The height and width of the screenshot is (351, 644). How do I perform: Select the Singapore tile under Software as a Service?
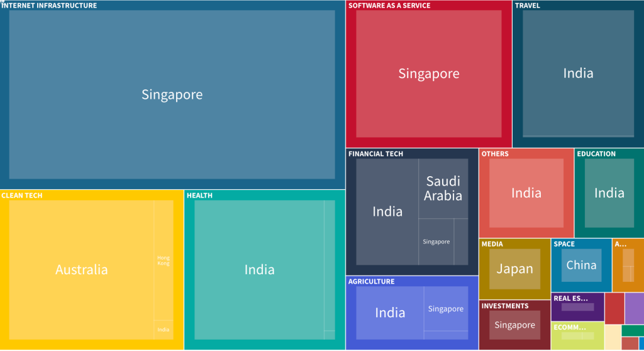pyautogui.click(x=428, y=74)
